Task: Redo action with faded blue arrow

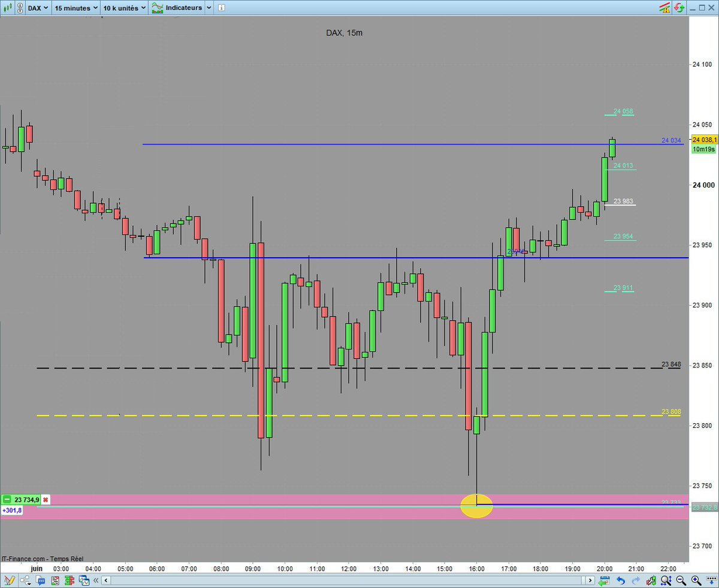Action: coord(636,580)
